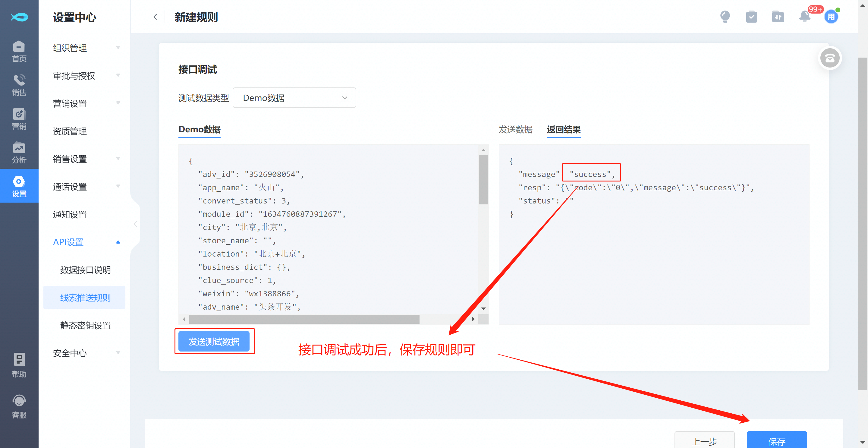The image size is (868, 448).
Task: Click the Demo data scroll left arrow
Action: [x=184, y=319]
